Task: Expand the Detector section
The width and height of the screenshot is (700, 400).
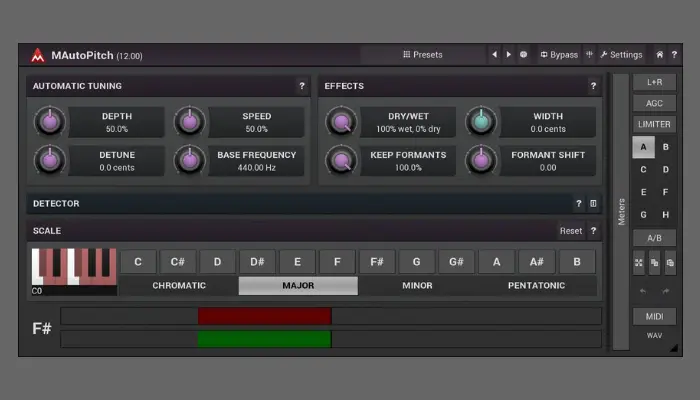Action: click(x=300, y=203)
